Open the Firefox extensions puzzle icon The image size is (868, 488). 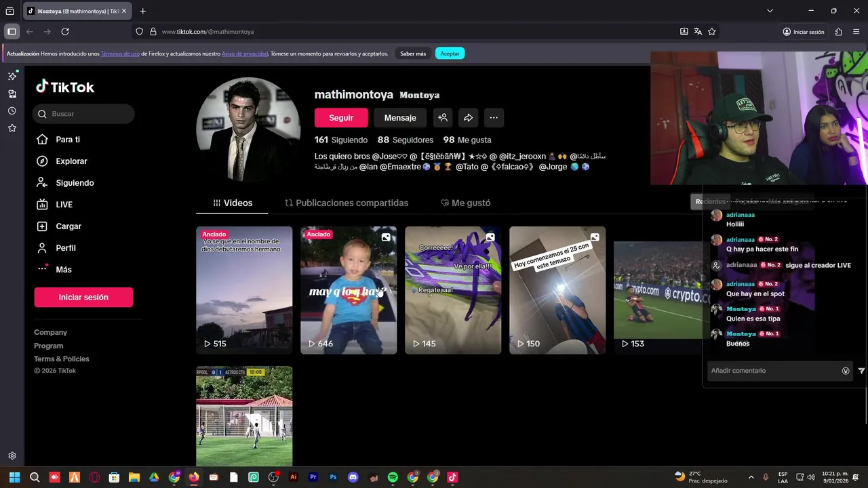839,32
